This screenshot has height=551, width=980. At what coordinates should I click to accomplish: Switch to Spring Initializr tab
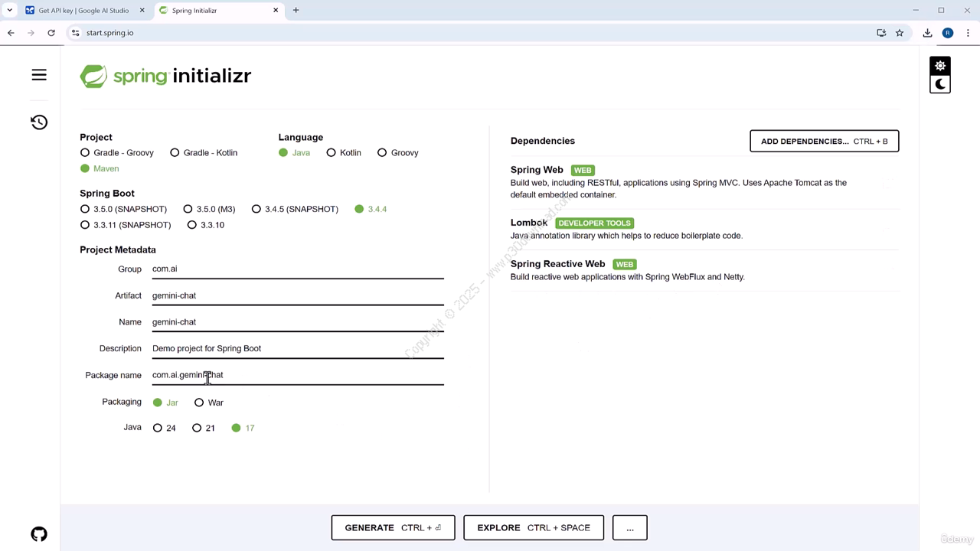pyautogui.click(x=218, y=11)
